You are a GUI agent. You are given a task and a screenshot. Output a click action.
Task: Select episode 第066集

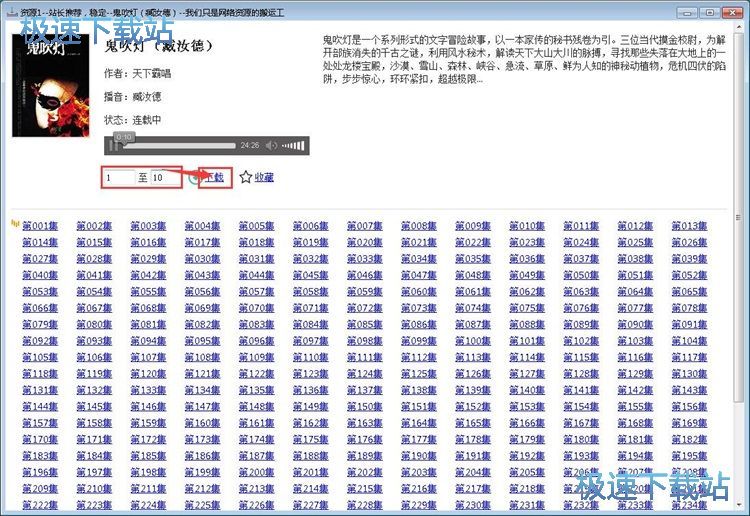[40, 308]
